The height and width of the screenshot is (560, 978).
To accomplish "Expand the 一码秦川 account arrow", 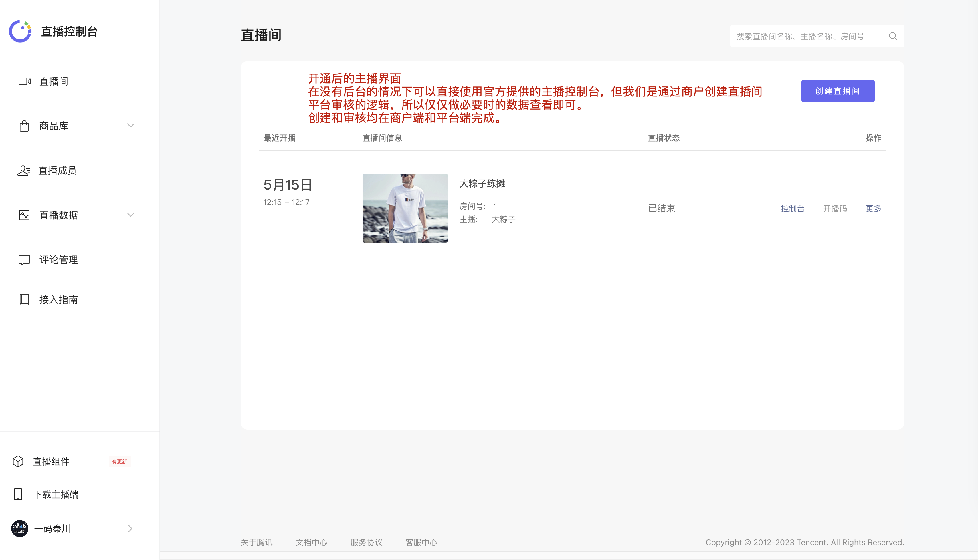I will pyautogui.click(x=130, y=529).
